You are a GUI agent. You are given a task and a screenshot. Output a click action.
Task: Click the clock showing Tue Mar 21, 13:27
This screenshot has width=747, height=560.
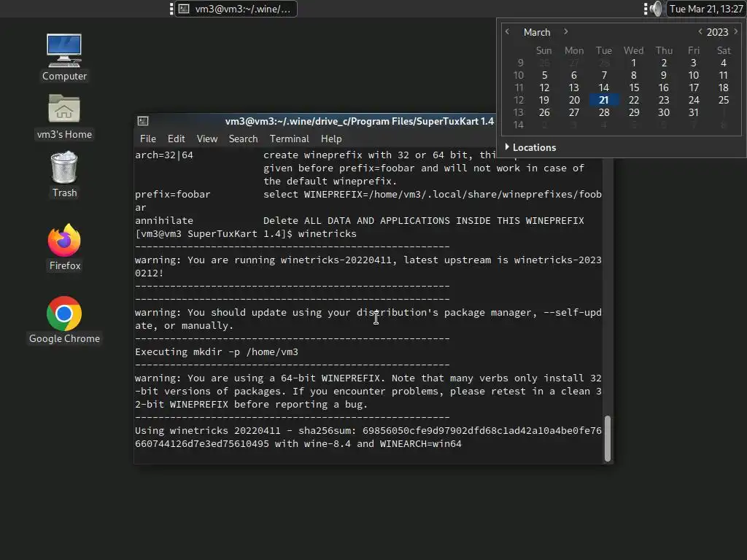[x=706, y=9]
